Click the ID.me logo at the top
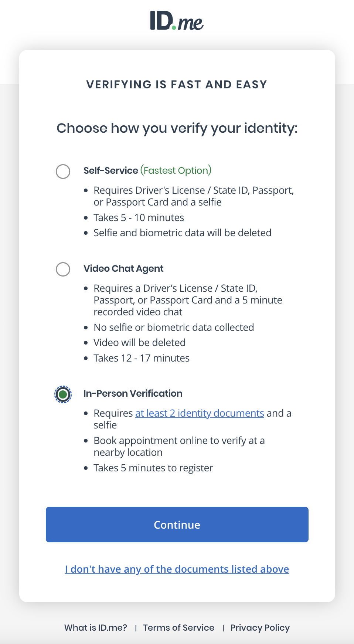This screenshot has height=644, width=354. [177, 20]
